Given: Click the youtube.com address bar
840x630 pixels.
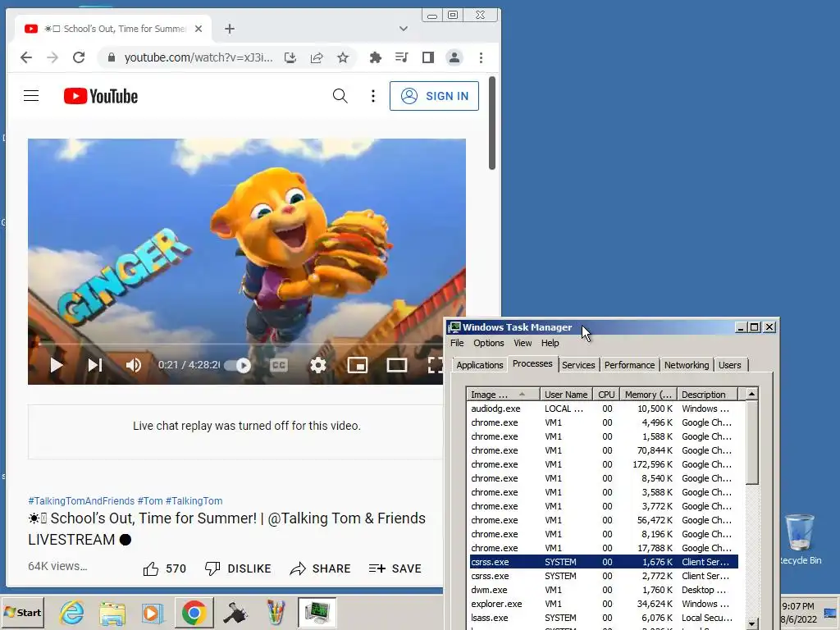Looking at the screenshot, I should (x=199, y=57).
